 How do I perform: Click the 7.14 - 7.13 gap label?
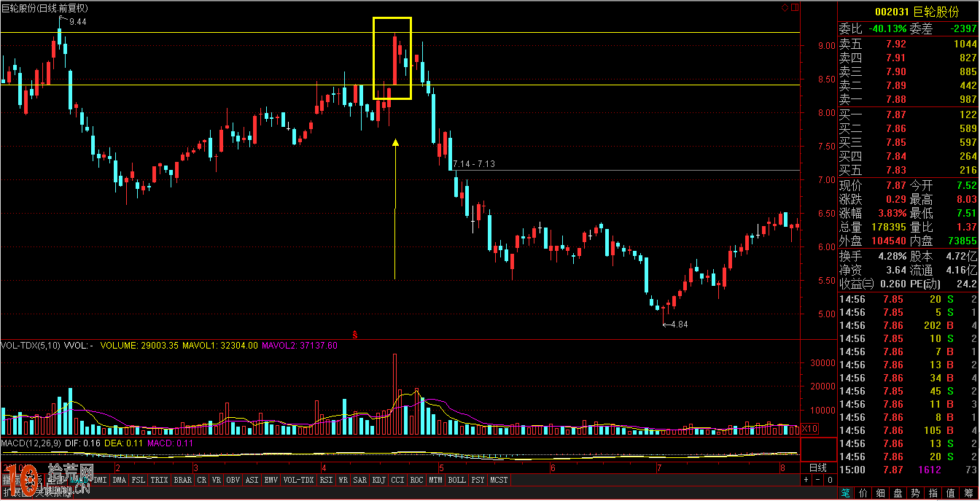(x=474, y=164)
